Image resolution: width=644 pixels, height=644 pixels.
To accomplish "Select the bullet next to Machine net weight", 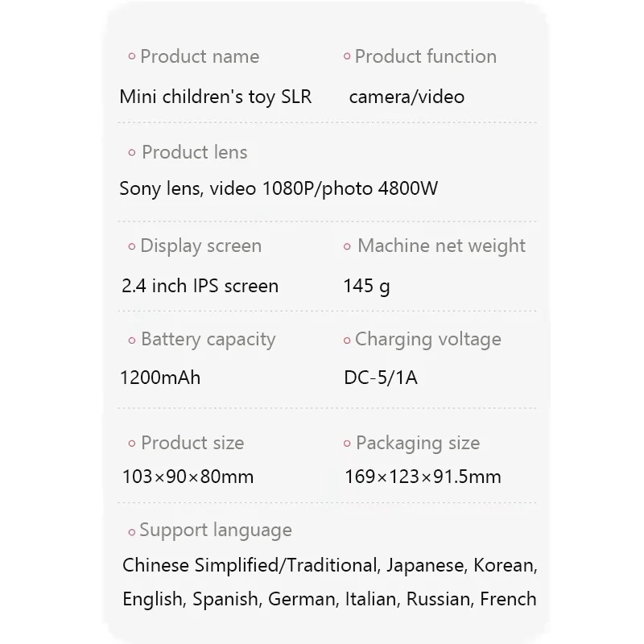I will coord(348,247).
